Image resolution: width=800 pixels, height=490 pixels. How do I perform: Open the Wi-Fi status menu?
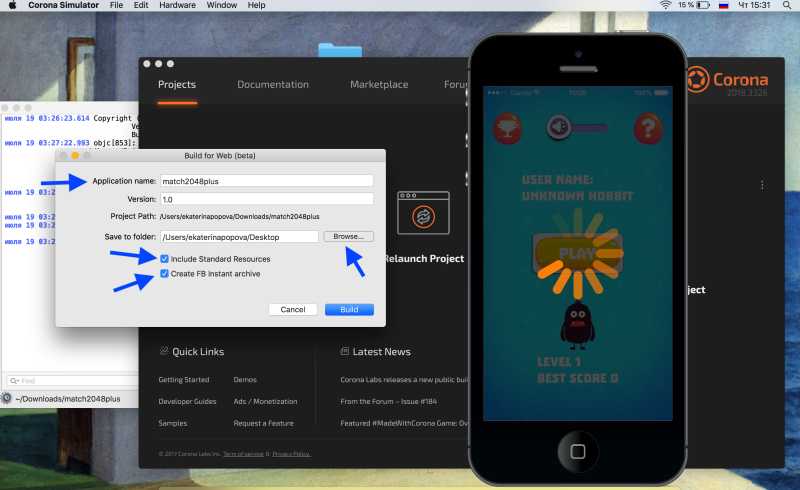coord(665,5)
